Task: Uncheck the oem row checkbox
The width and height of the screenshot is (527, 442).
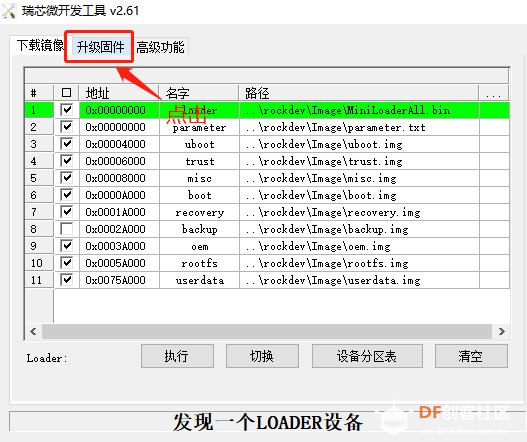Action: [67, 246]
